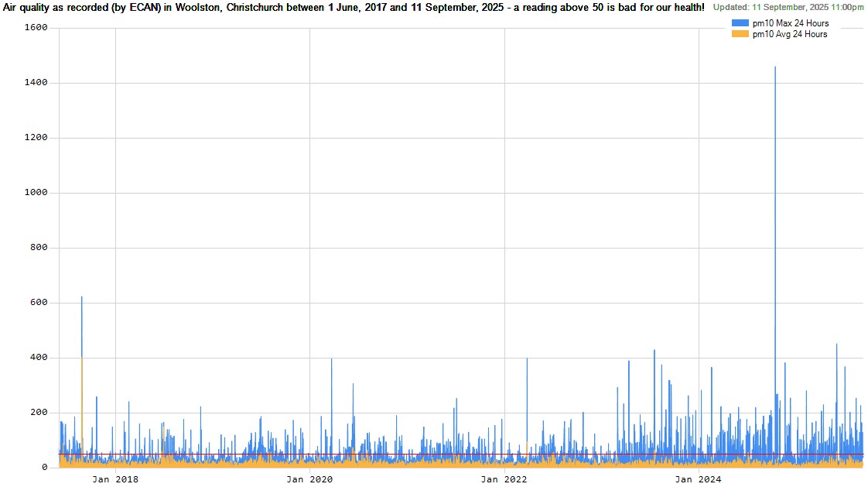Image resolution: width=868 pixels, height=494 pixels.
Task: Click the blue pm10 Max 24 Hours swatch
Action: (x=740, y=23)
